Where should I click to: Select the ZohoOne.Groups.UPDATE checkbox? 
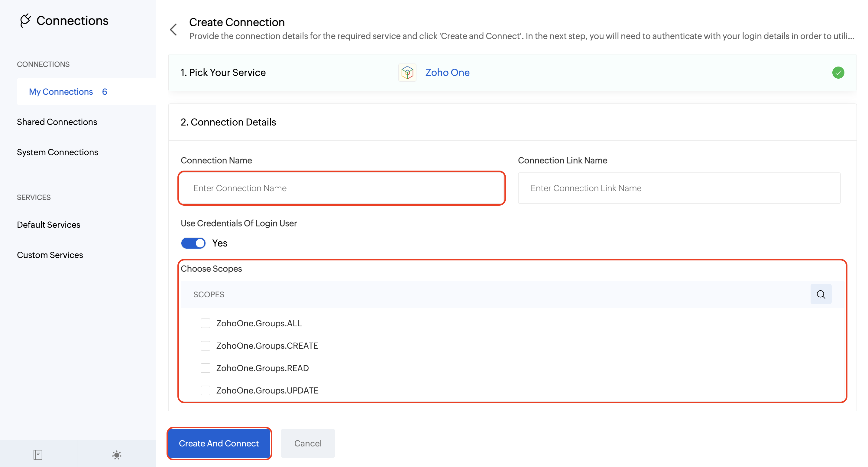pyautogui.click(x=205, y=390)
